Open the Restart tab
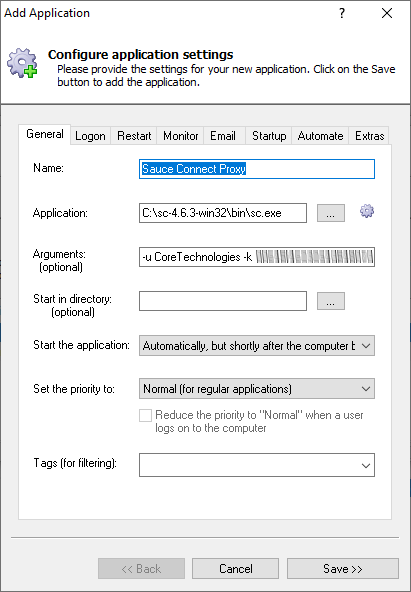The width and height of the screenshot is (411, 592). tap(134, 136)
